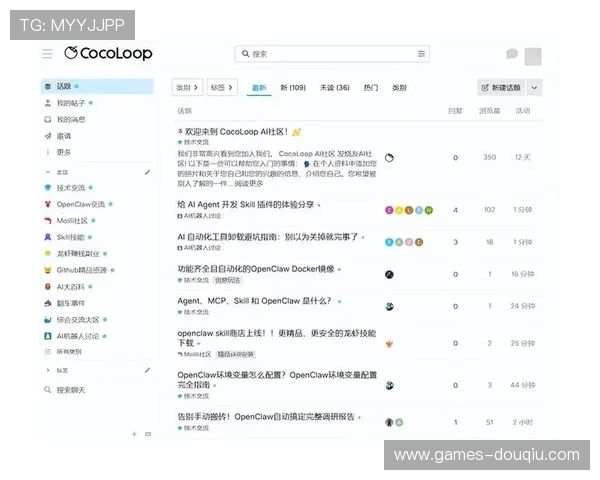Click the search magnifier icon
Image resolution: width=600 pixels, height=480 pixels.
click(x=245, y=54)
